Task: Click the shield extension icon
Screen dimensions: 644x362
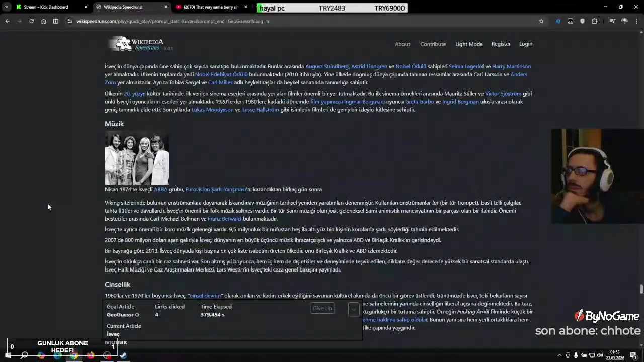Action: pyautogui.click(x=582, y=21)
